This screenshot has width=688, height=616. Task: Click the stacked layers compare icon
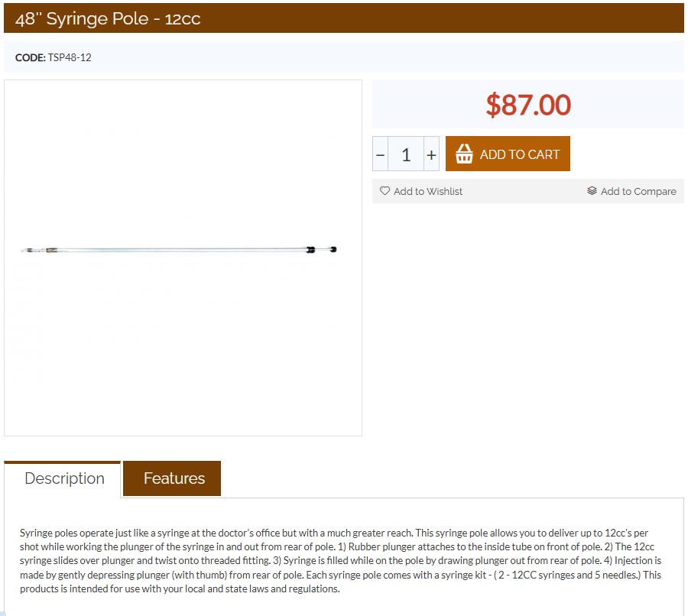[592, 191]
